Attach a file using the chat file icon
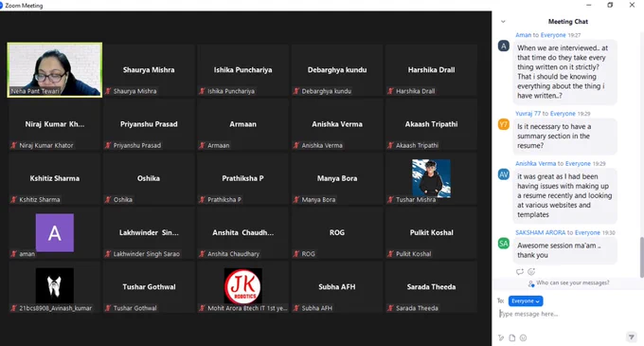 (x=512, y=337)
